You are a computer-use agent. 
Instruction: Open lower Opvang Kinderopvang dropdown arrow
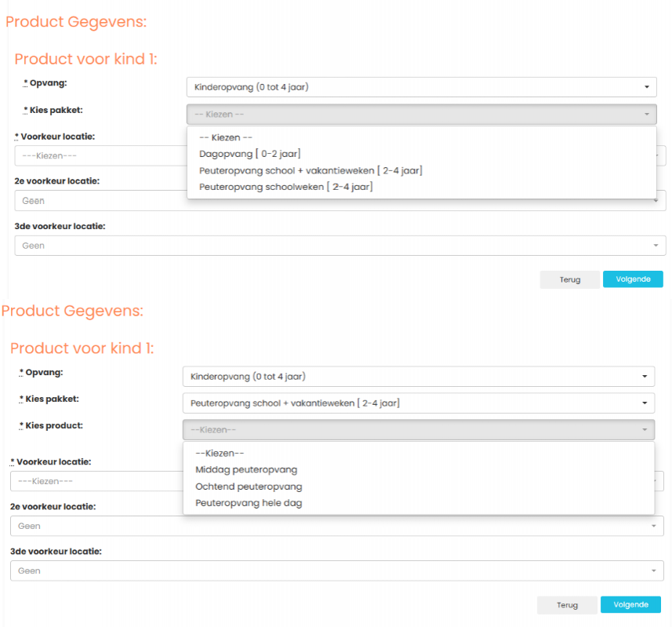pos(645,376)
